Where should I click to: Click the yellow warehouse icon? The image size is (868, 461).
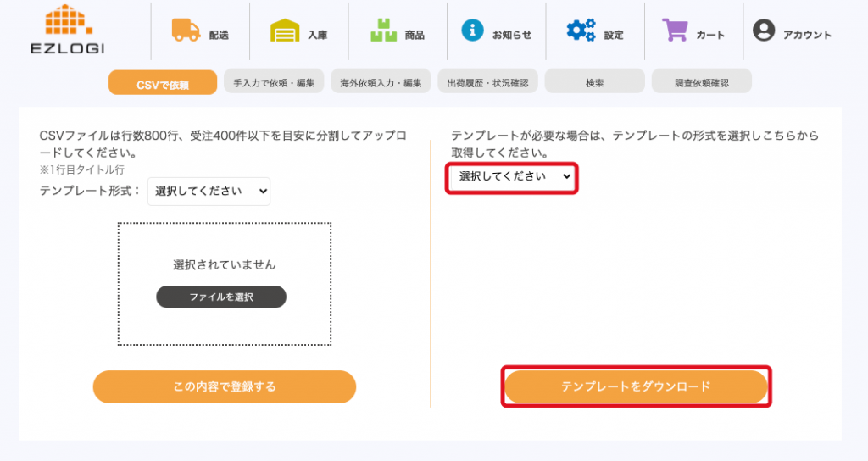[x=285, y=31]
